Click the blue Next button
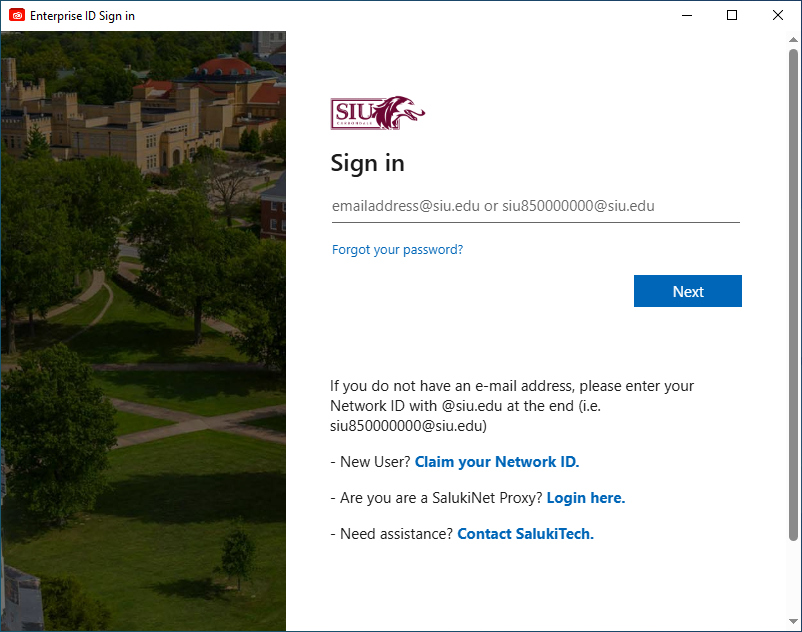Viewport: 802px width, 632px height. 687,291
